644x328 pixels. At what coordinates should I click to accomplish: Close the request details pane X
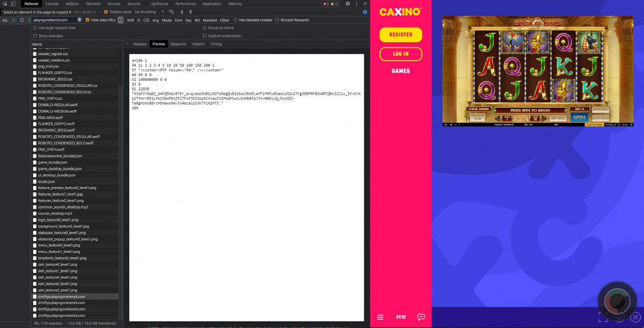[127, 44]
